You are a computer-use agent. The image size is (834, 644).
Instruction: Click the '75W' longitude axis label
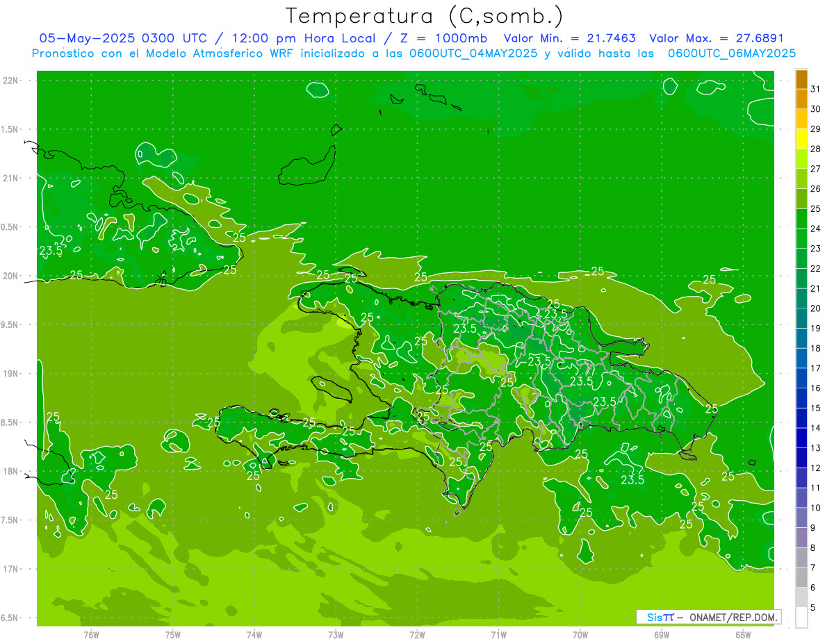click(173, 634)
